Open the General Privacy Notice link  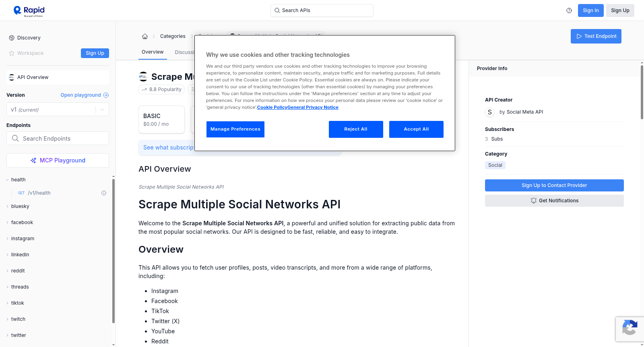click(313, 107)
